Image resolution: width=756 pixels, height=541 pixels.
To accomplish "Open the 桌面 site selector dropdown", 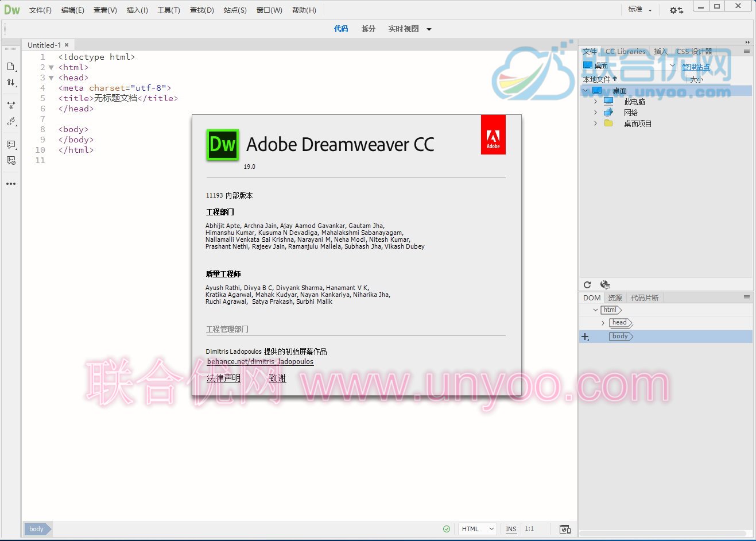I will [673, 65].
